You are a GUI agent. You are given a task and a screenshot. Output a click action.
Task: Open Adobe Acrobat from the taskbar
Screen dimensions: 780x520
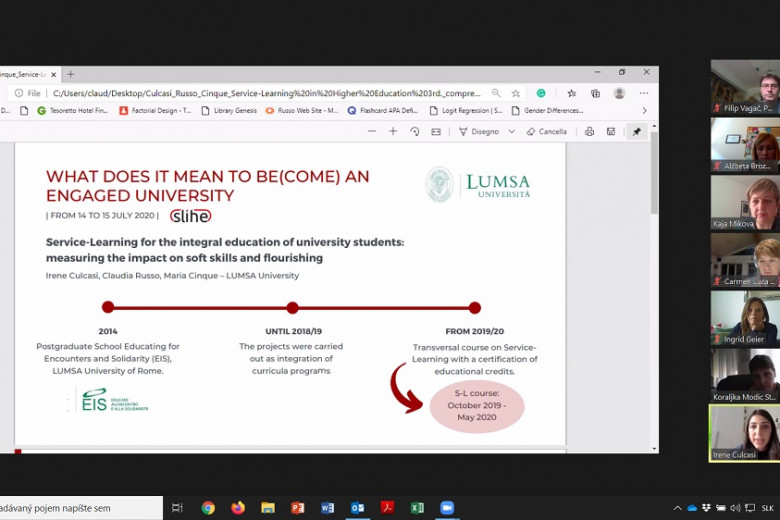[388, 508]
